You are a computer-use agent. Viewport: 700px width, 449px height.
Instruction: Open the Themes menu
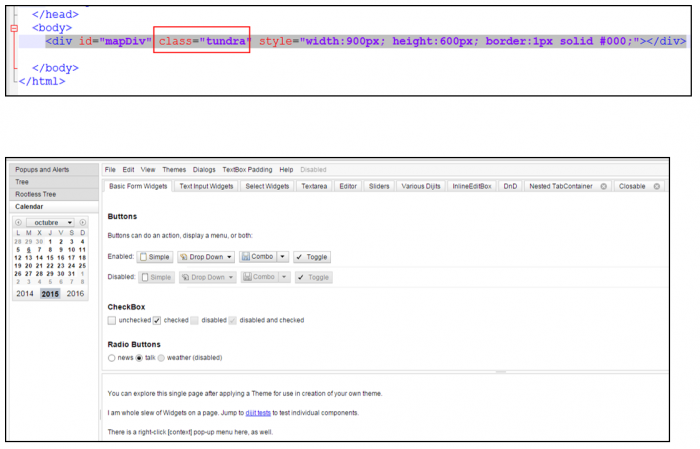click(x=174, y=170)
